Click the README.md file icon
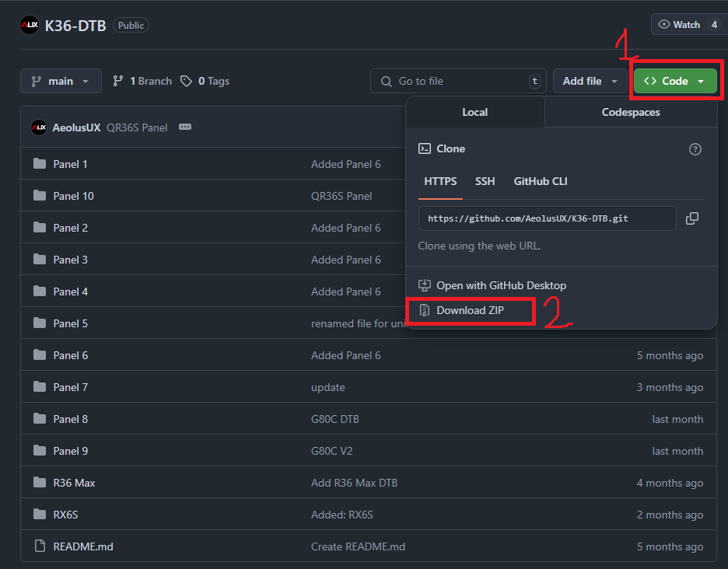 (40, 546)
